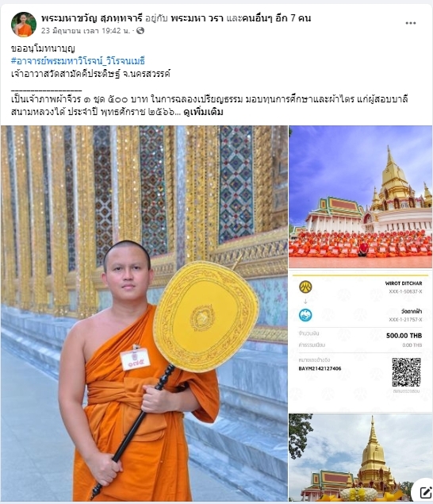Click the WIROT DITCHAR sender name
The height and width of the screenshot is (504, 433).
(404, 283)
